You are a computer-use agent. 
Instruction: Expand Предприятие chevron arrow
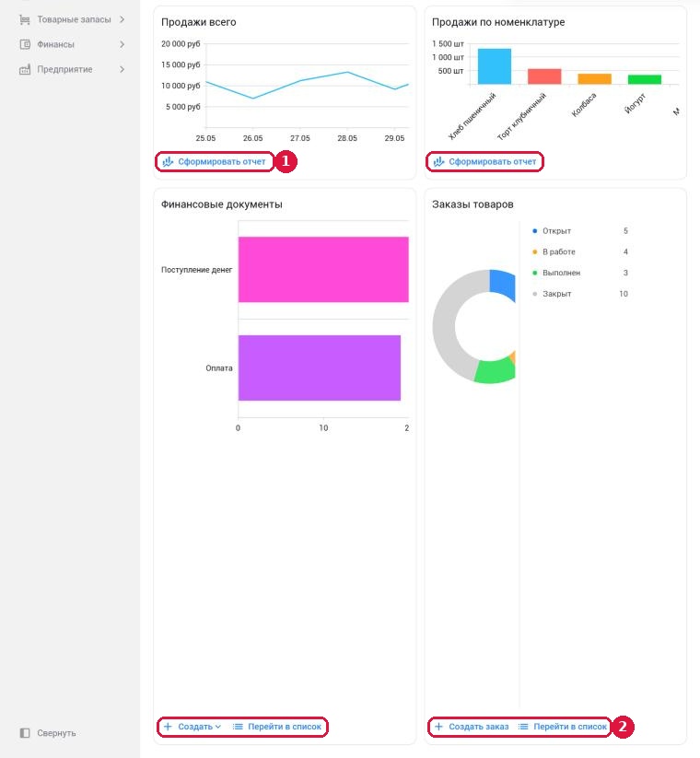click(122, 69)
